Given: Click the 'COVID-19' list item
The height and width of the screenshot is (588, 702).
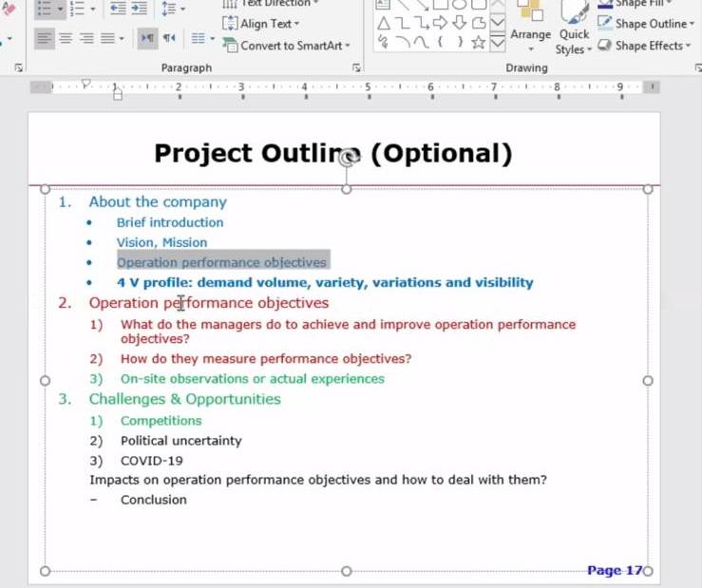Looking at the screenshot, I should click(152, 461).
